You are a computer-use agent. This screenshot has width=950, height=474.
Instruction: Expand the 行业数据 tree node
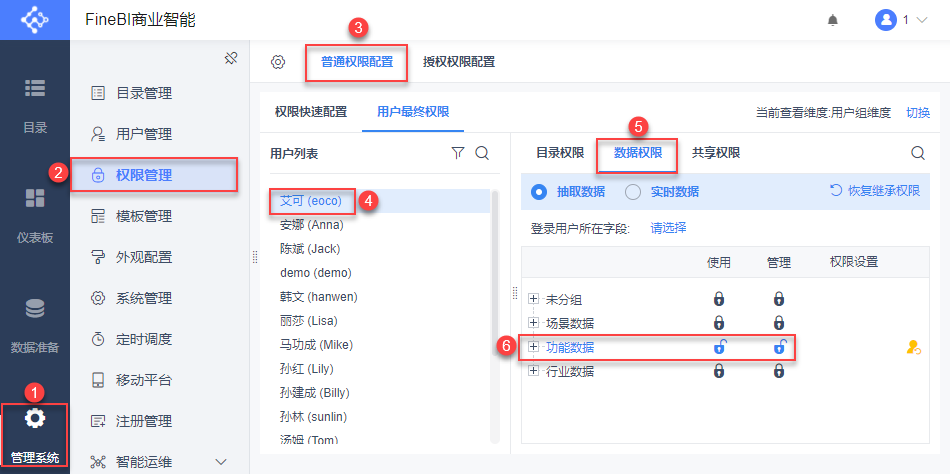[534, 371]
